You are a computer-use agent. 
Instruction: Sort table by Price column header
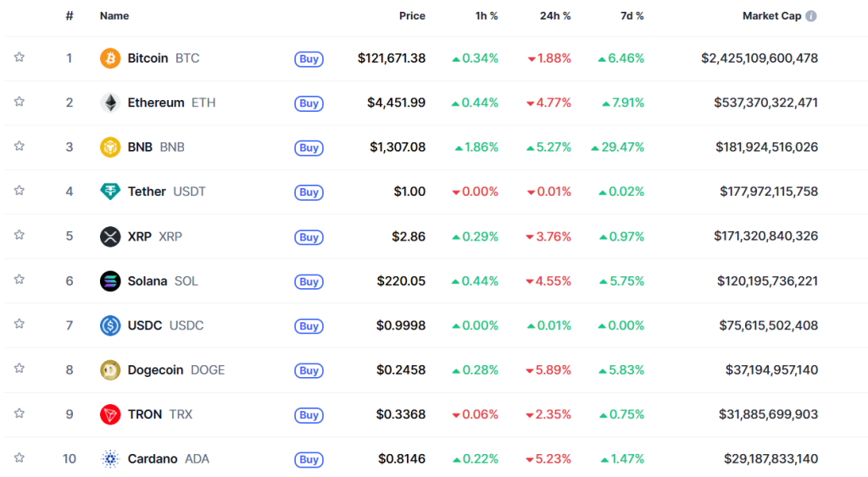point(412,16)
